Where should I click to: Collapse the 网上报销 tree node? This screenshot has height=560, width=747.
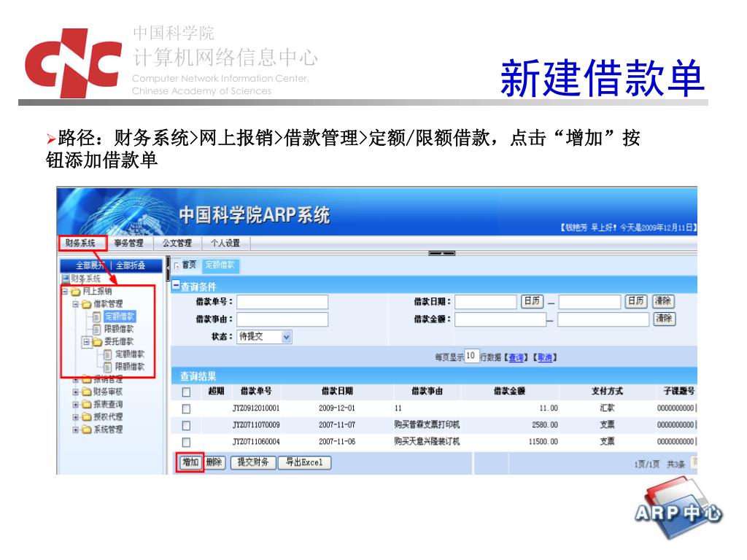65,291
